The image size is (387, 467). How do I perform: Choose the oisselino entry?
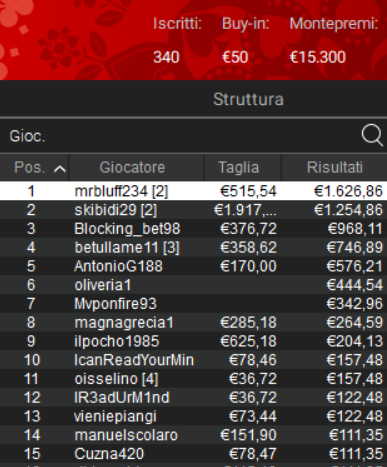(x=193, y=379)
